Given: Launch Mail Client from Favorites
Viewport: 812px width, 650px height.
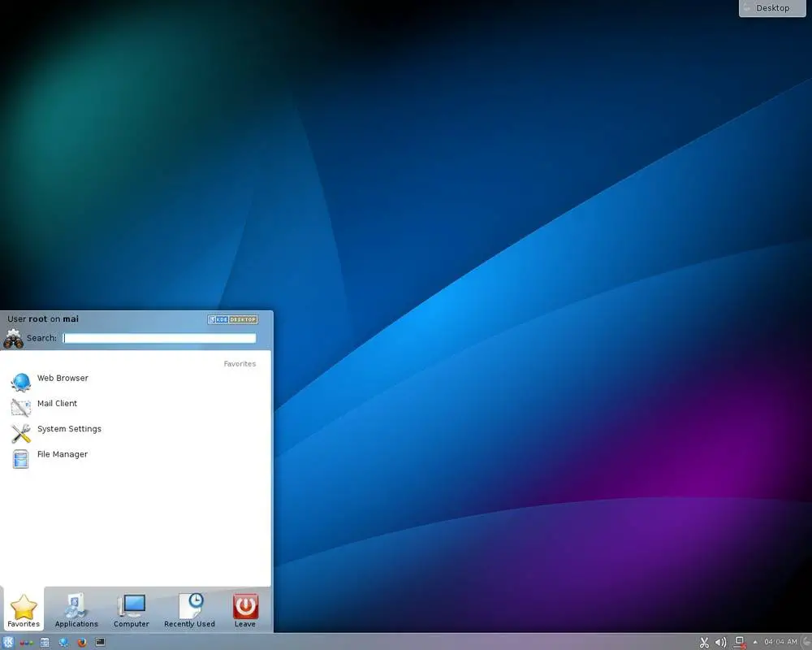Looking at the screenshot, I should pos(57,404).
